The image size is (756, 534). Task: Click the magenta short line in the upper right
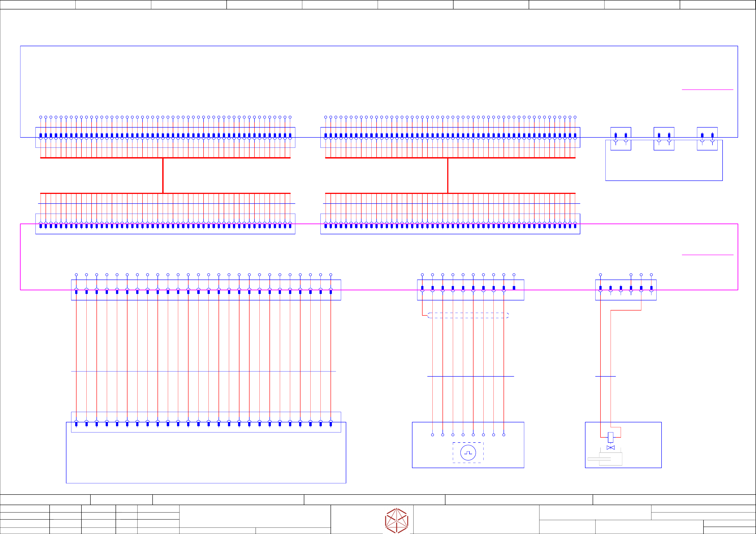pyautogui.click(x=708, y=89)
